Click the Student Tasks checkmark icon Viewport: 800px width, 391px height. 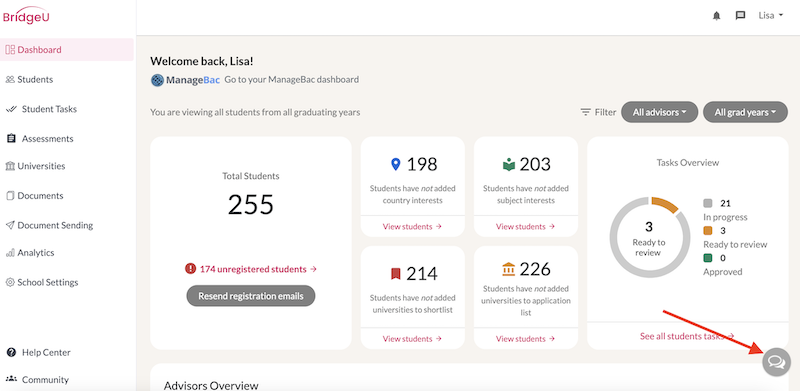click(11, 109)
